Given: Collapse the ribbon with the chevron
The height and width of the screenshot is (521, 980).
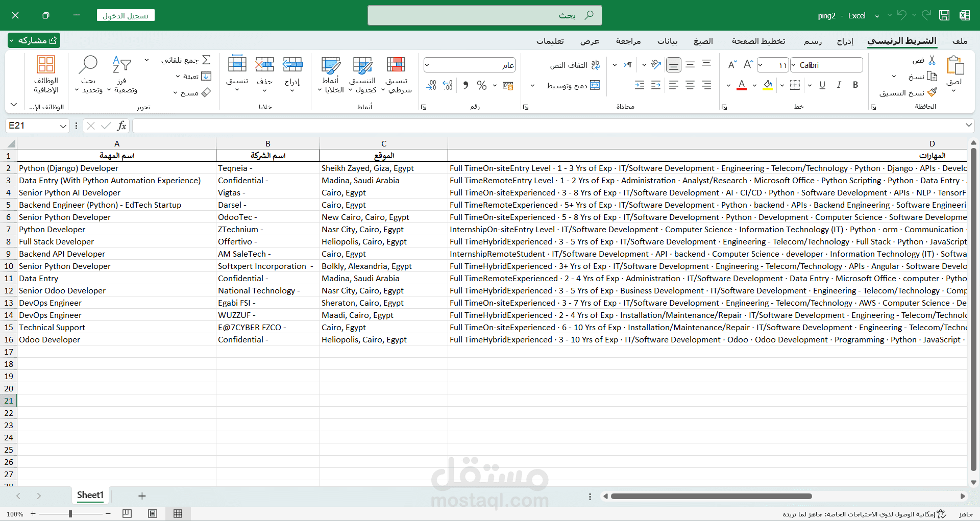Looking at the screenshot, I should click(14, 105).
